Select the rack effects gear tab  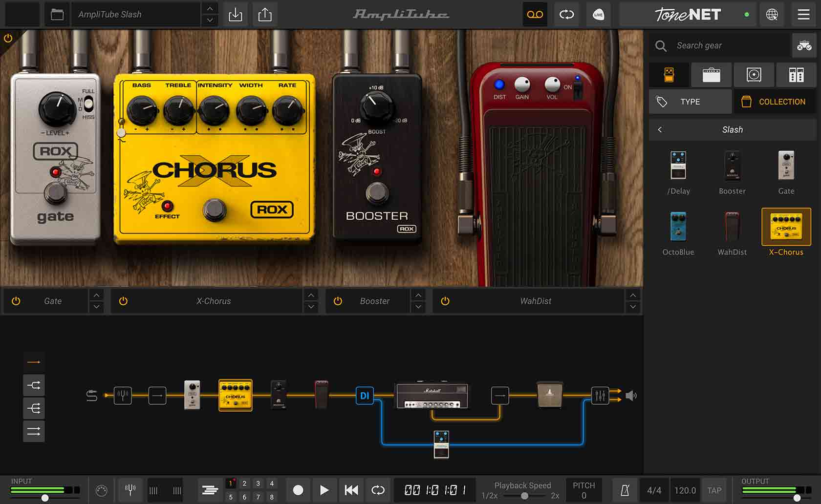click(x=796, y=75)
